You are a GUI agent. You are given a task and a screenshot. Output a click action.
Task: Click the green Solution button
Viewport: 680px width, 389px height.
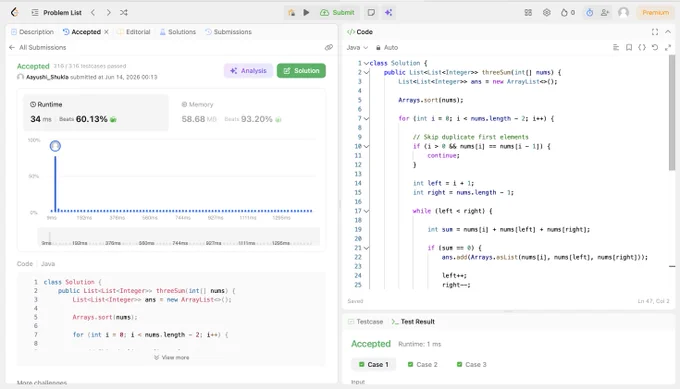click(301, 71)
